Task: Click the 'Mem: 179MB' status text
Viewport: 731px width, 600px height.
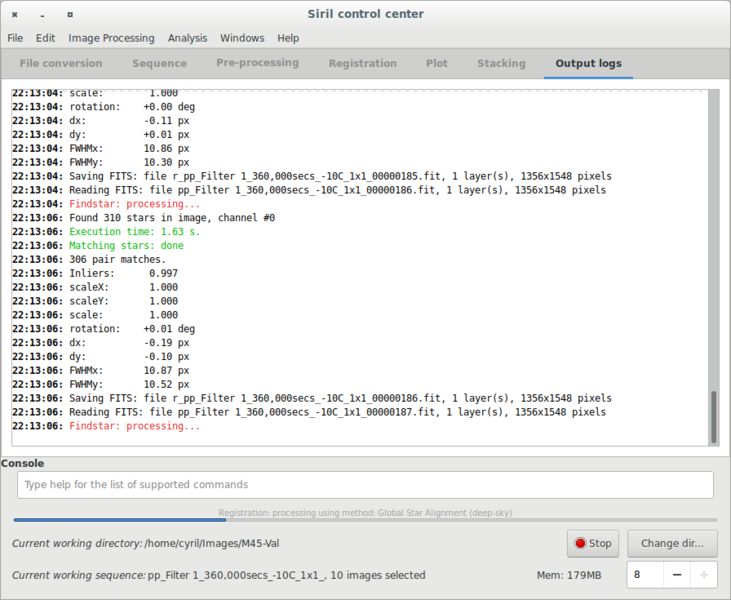Action: tap(569, 575)
